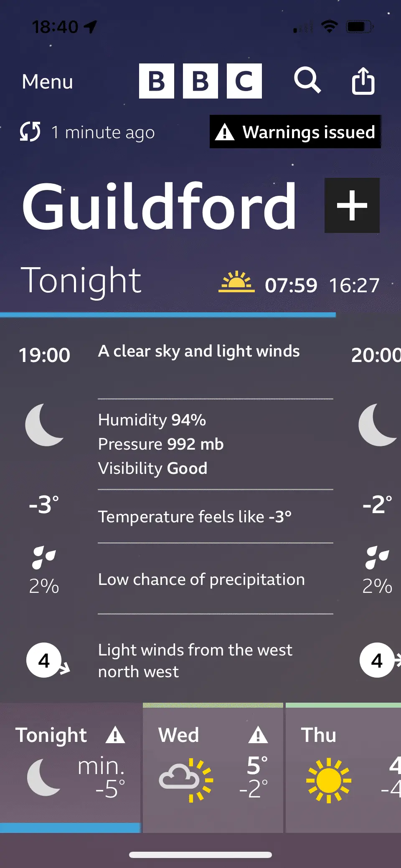Tap the share icon

(x=363, y=81)
